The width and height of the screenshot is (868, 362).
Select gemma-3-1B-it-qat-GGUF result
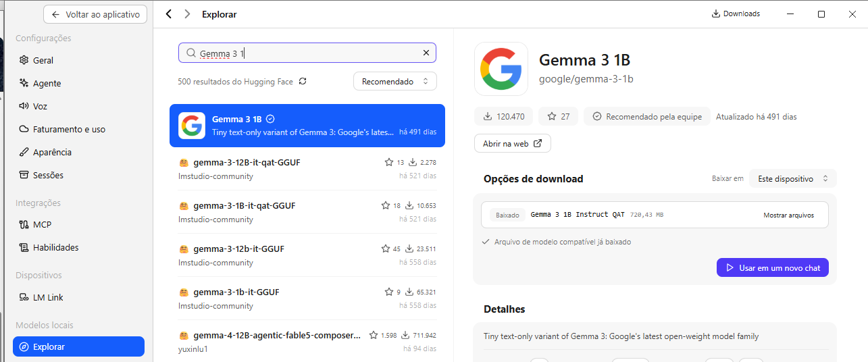(307, 212)
